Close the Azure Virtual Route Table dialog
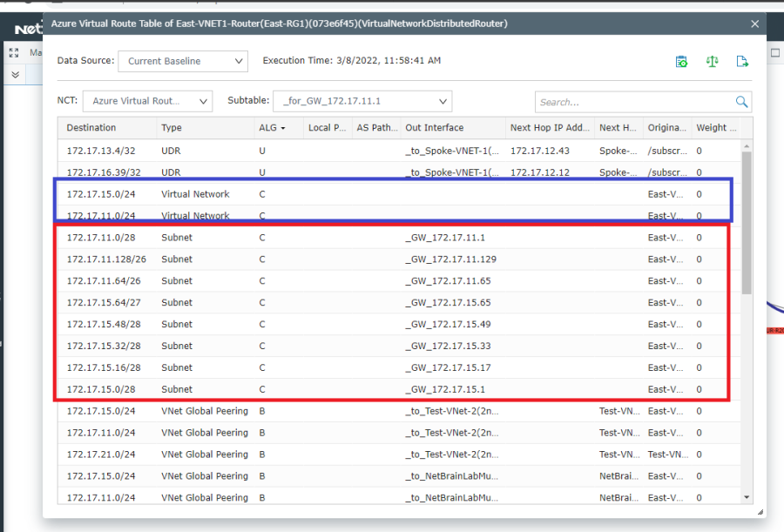The width and height of the screenshot is (784, 532). tap(754, 24)
